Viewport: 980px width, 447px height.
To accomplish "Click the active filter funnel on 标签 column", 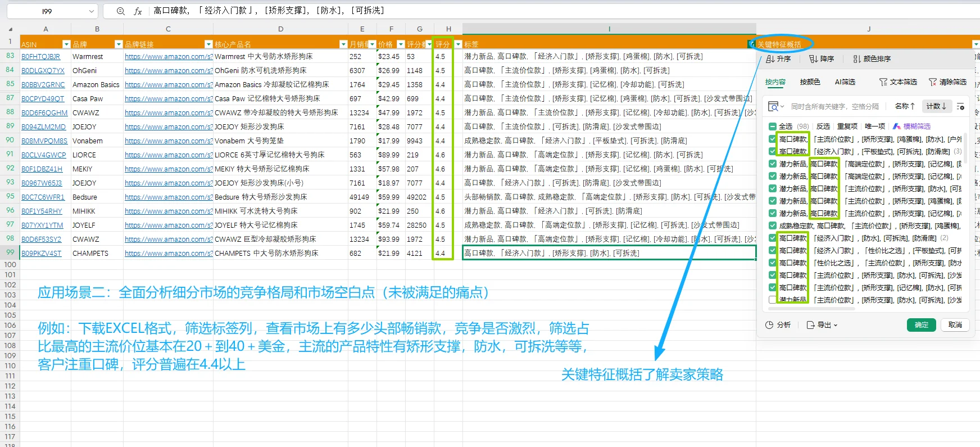I will [x=751, y=44].
